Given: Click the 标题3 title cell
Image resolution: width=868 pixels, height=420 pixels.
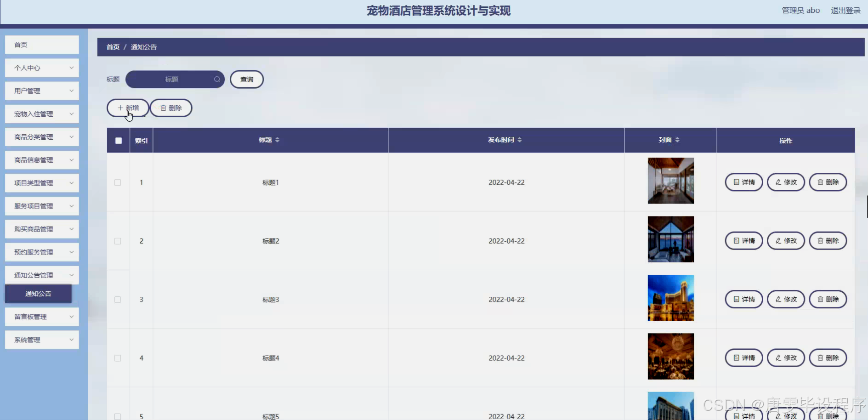Looking at the screenshot, I should tap(271, 300).
